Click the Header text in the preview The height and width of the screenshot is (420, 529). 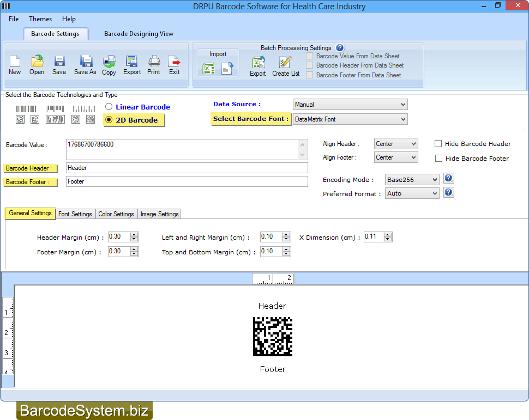272,306
